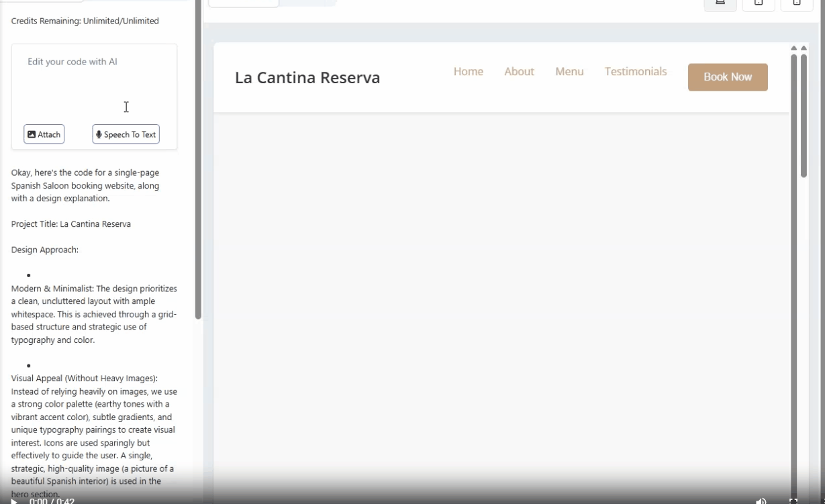Click the Project Title line in response

71,224
